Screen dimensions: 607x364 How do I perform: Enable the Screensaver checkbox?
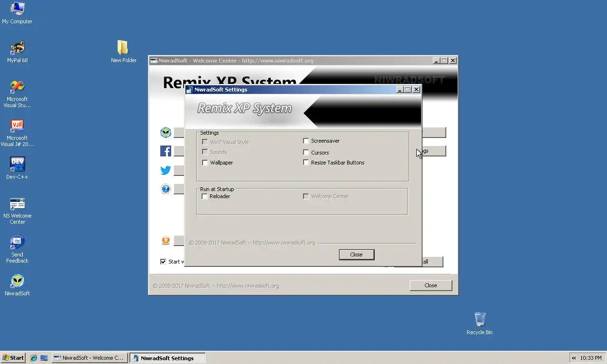pos(306,141)
